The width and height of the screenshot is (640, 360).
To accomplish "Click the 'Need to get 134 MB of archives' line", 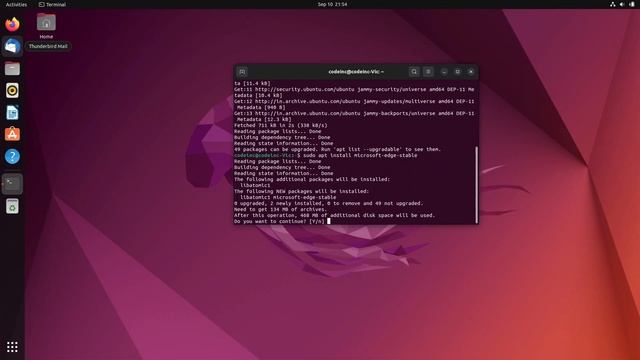I will 280,209.
